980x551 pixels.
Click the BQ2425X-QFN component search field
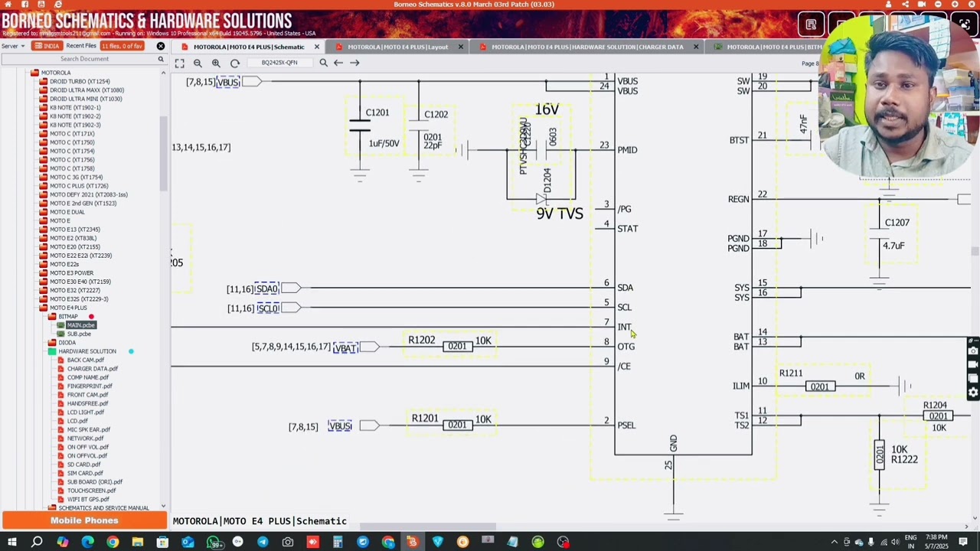point(279,63)
